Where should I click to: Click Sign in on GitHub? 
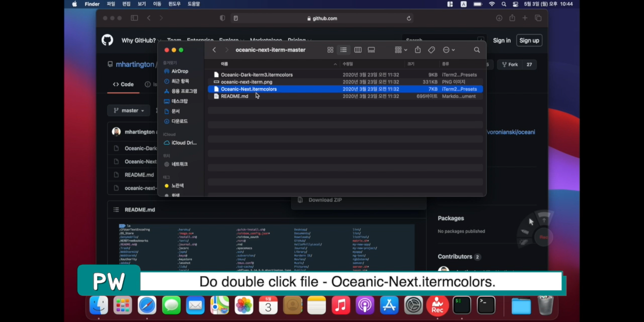coord(502,41)
